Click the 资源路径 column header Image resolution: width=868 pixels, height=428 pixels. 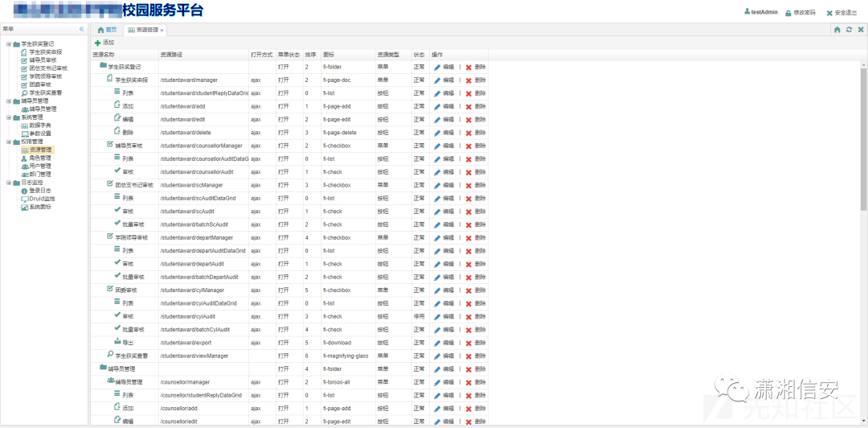[203, 55]
